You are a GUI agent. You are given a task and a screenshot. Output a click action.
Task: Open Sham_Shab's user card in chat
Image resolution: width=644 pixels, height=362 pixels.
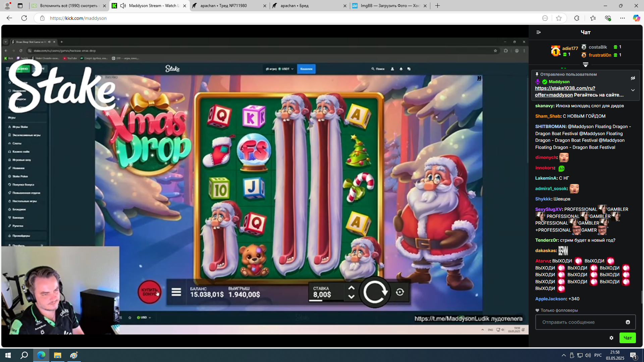coord(548,116)
